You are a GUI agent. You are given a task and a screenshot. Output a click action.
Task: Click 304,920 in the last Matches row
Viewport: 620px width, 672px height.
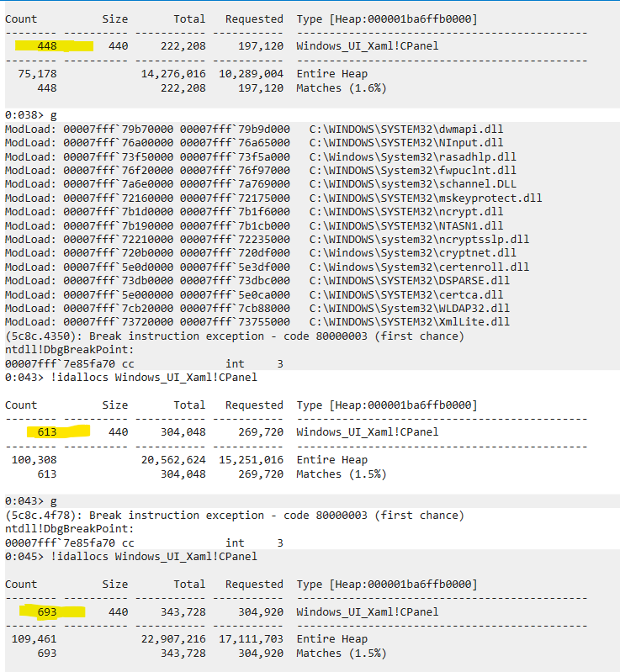pyautogui.click(x=261, y=653)
